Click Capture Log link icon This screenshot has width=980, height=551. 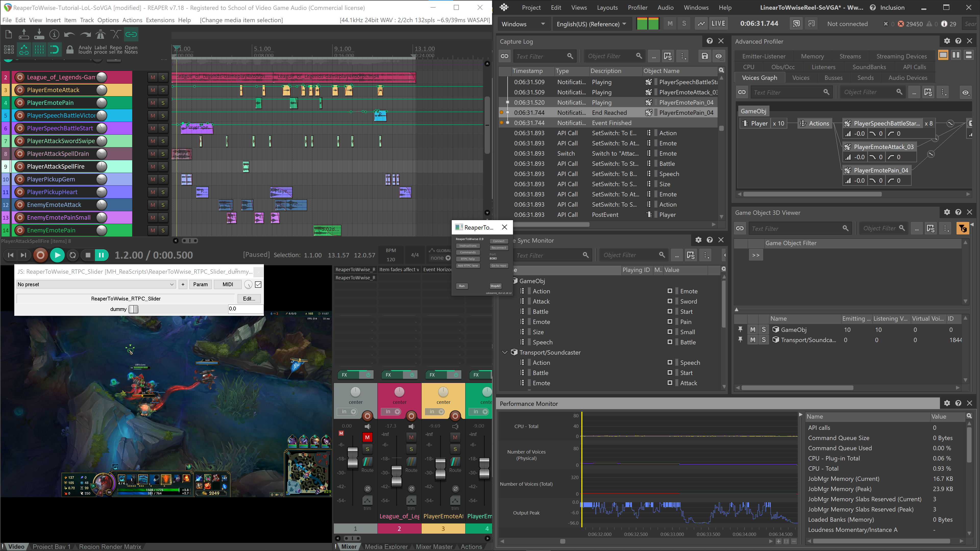[x=505, y=56]
